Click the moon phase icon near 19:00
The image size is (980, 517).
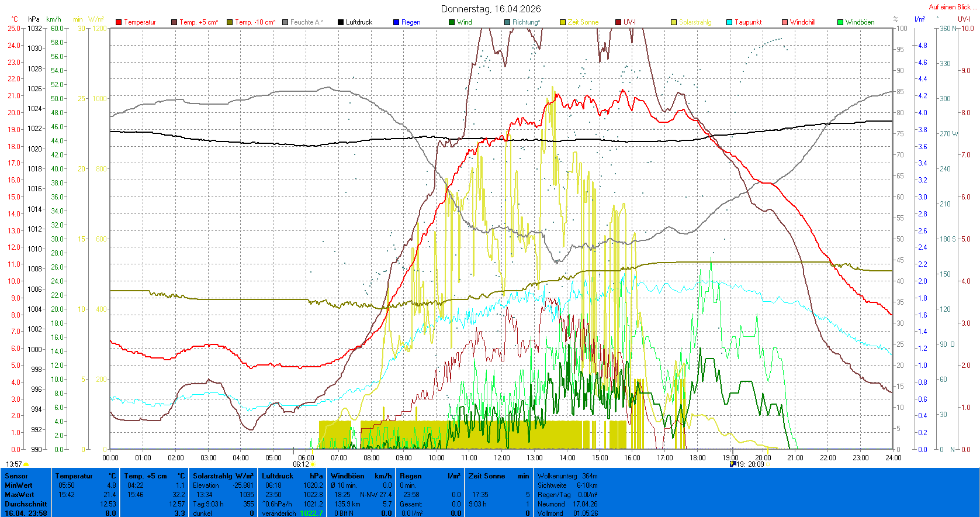733,464
